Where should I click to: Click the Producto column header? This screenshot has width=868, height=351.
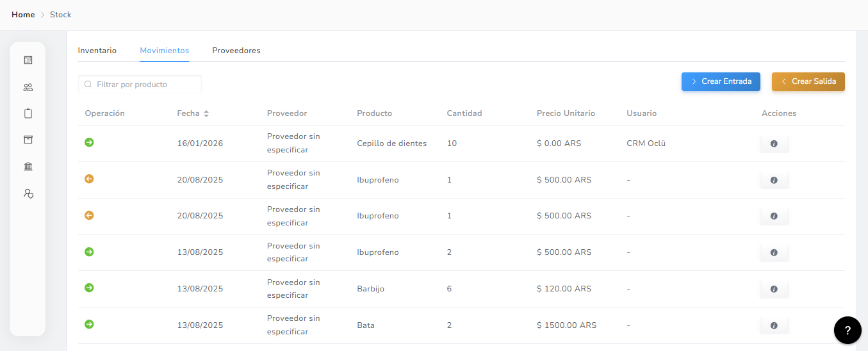(x=375, y=113)
